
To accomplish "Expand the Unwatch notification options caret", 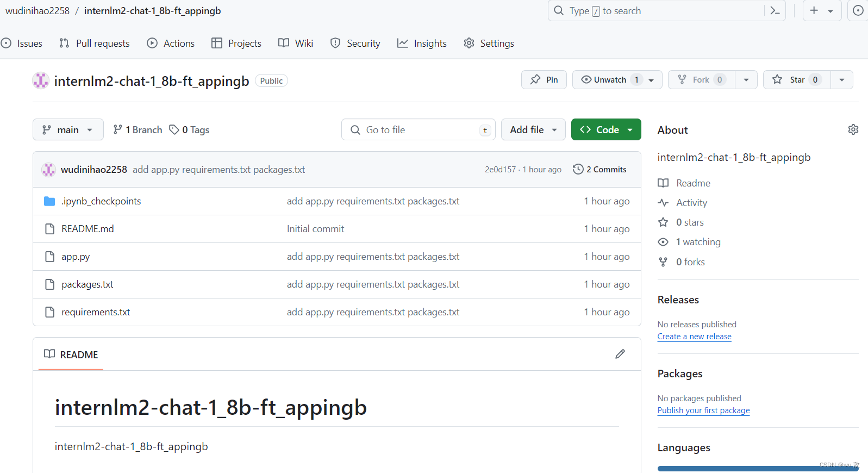I will [x=651, y=80].
